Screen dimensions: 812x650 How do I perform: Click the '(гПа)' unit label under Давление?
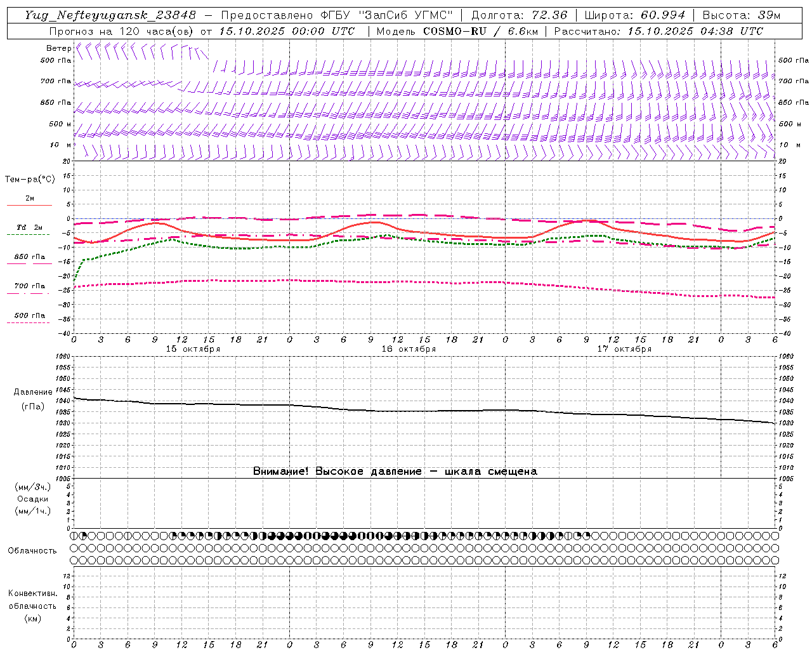(33, 406)
